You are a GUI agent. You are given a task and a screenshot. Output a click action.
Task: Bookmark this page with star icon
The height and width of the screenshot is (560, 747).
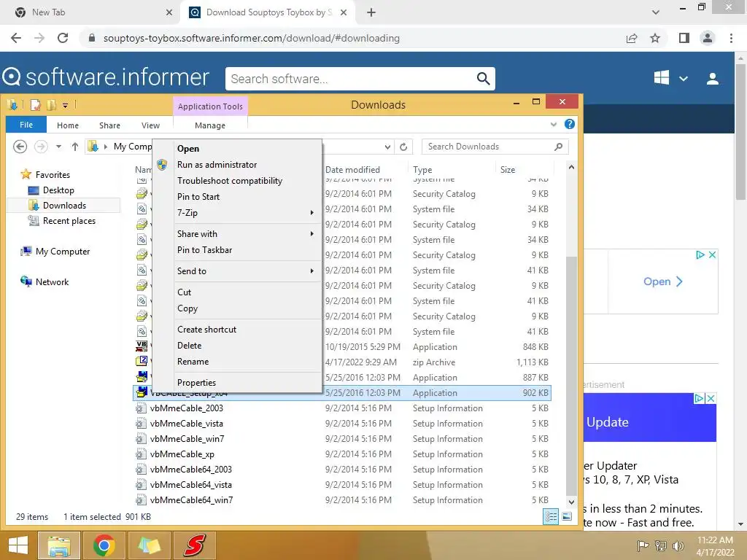tap(655, 38)
